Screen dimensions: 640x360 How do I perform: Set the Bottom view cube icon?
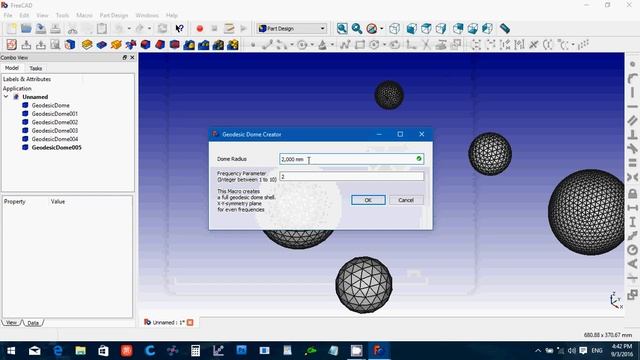click(x=473, y=29)
